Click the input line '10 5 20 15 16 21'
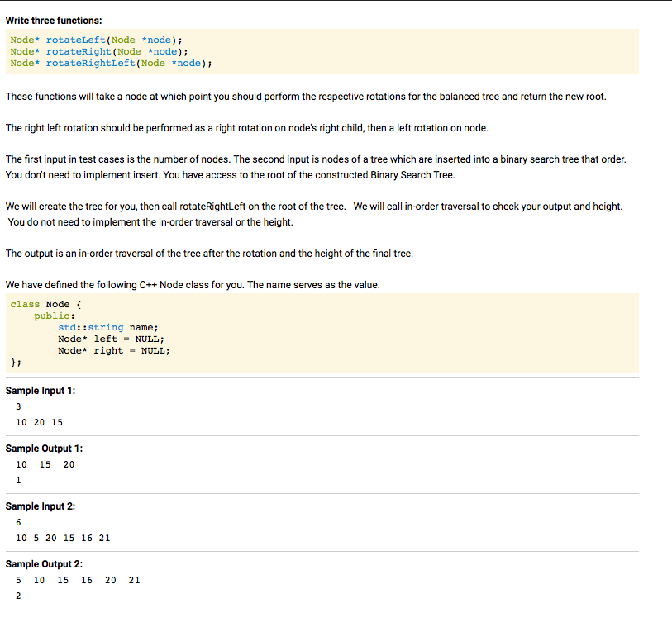 tap(63, 538)
